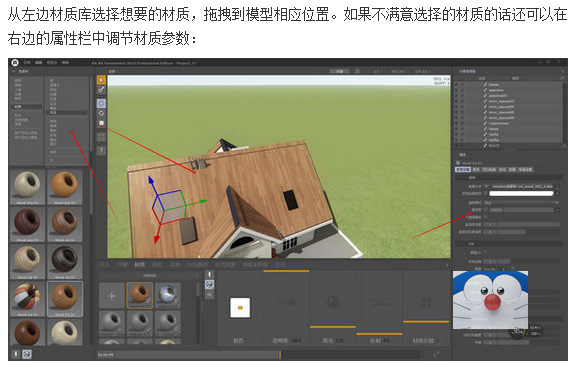The height and width of the screenshot is (379, 578).
Task: Open the last menu in the menu bar
Action: click(65, 63)
